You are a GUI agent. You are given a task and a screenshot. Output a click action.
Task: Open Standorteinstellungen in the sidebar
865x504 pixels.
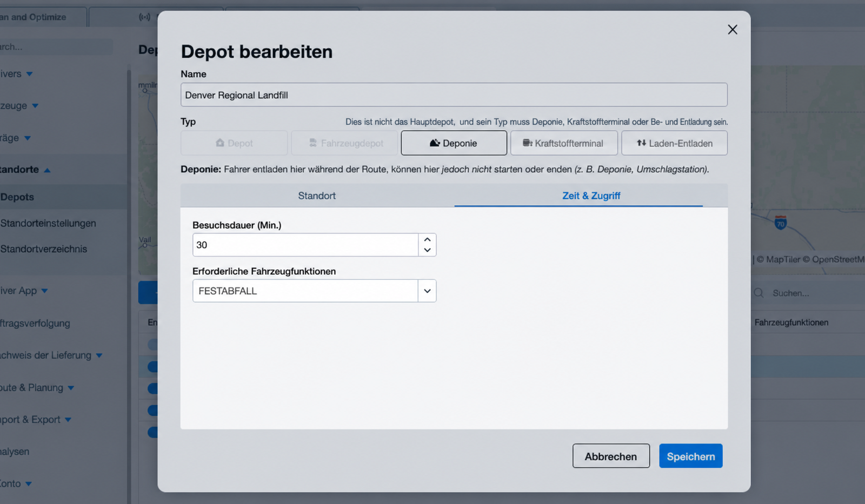(48, 223)
